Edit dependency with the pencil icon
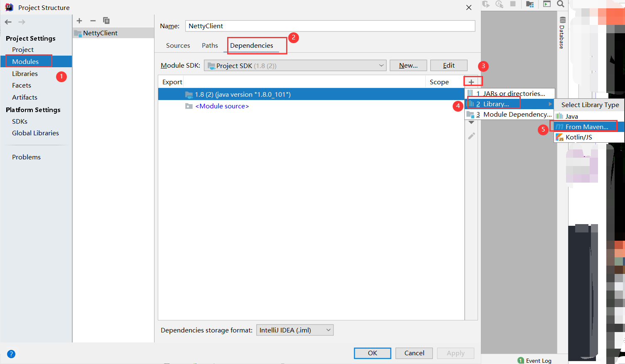This screenshot has width=625, height=364. coord(471,136)
